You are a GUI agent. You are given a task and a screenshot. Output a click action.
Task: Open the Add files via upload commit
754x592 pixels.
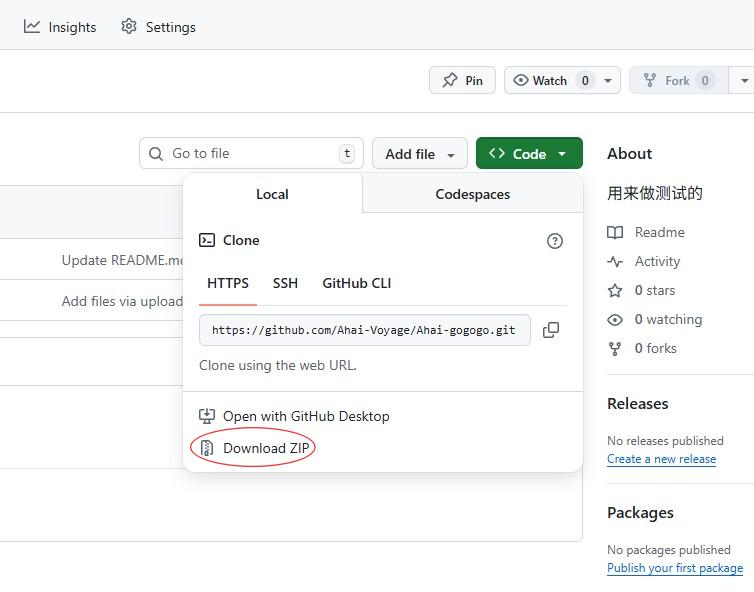coord(123,301)
